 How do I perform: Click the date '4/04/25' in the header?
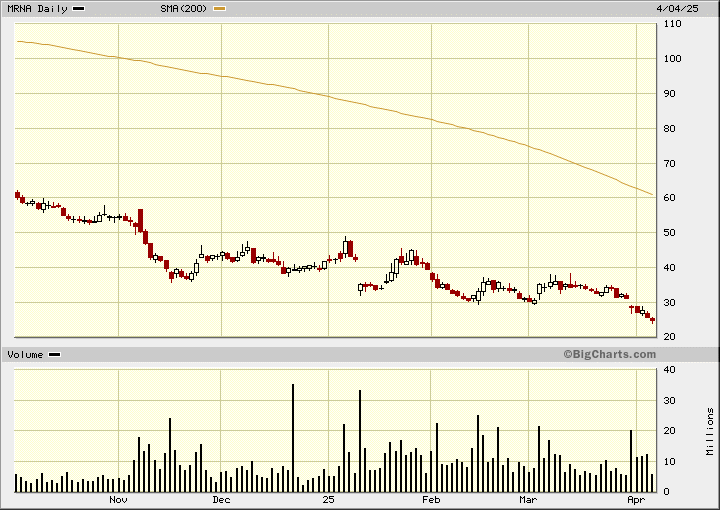pyautogui.click(x=677, y=9)
